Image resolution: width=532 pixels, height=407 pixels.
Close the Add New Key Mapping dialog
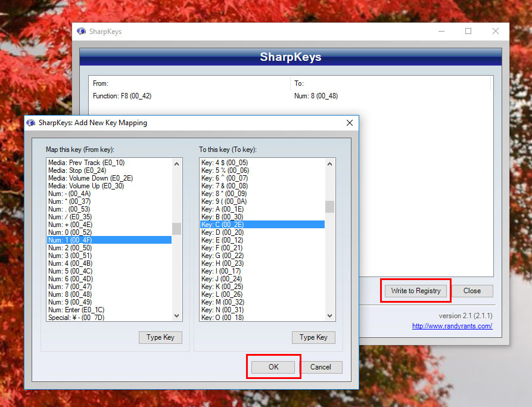(349, 123)
